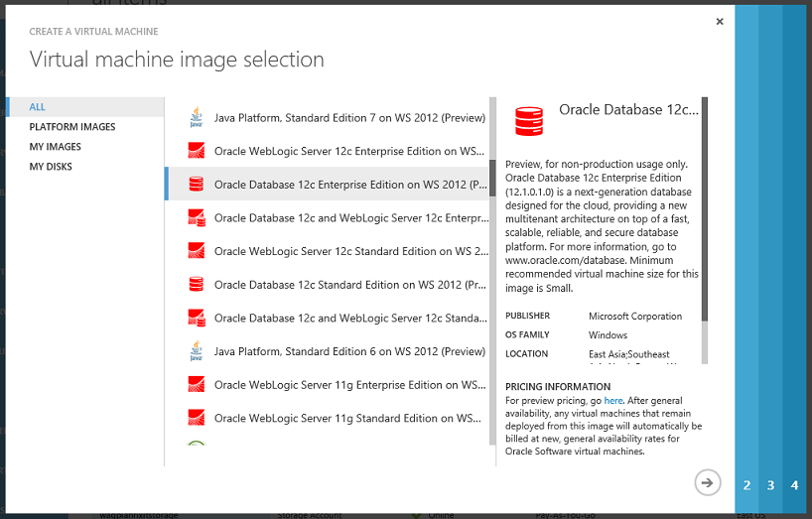Click the Oracle Database 12c Enterprise list icon

click(197, 185)
